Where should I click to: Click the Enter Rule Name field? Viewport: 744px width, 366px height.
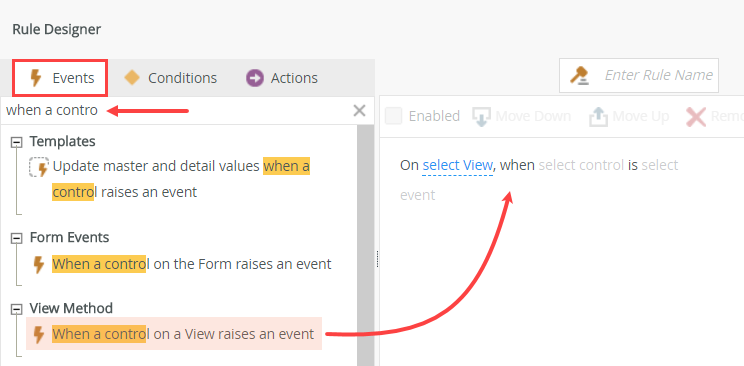point(639,75)
